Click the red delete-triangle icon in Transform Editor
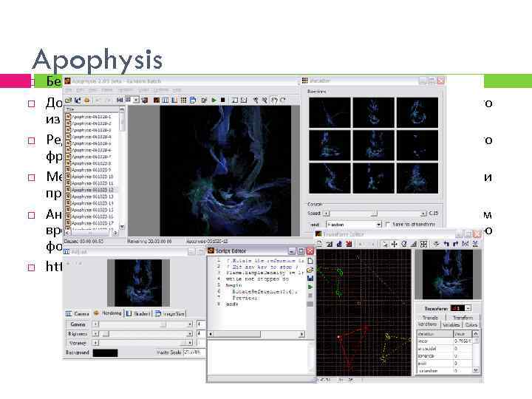This screenshot has width=532, height=399. tap(349, 244)
